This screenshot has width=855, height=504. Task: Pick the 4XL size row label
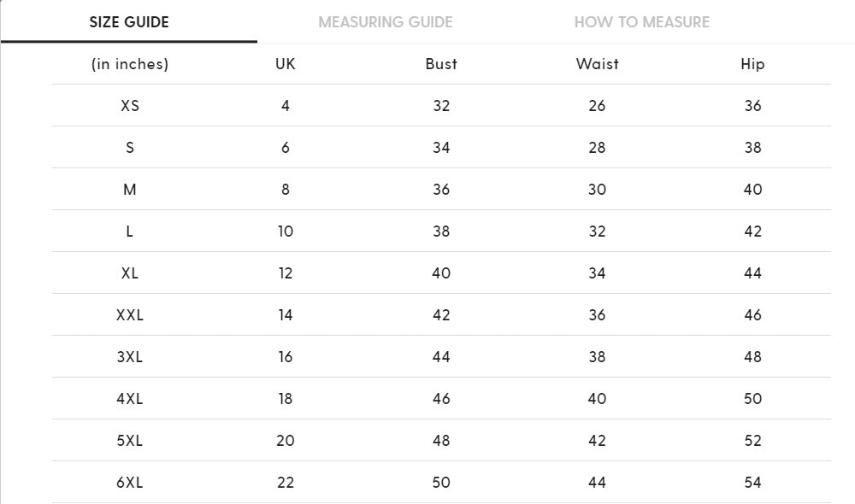[130, 399]
